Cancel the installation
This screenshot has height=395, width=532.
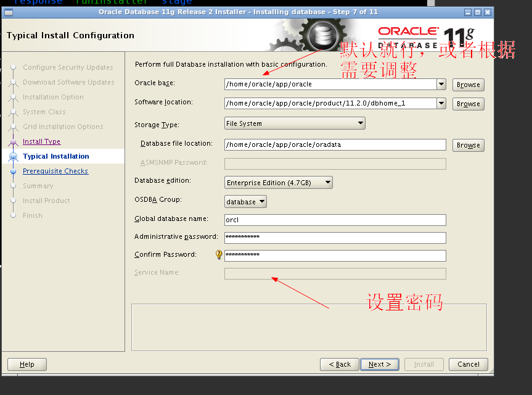click(x=469, y=364)
